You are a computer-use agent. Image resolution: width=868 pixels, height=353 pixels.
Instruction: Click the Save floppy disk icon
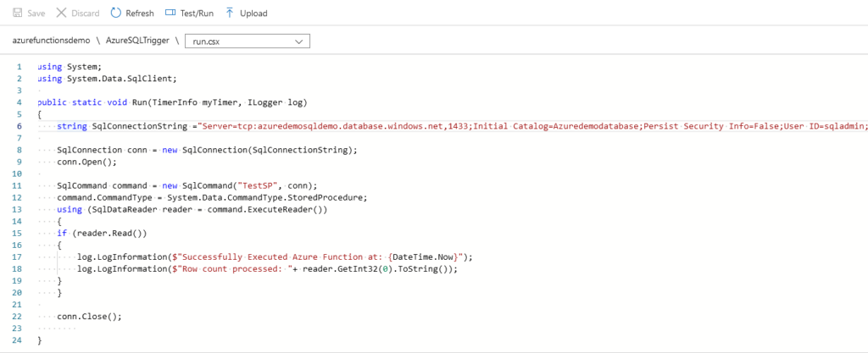click(17, 13)
